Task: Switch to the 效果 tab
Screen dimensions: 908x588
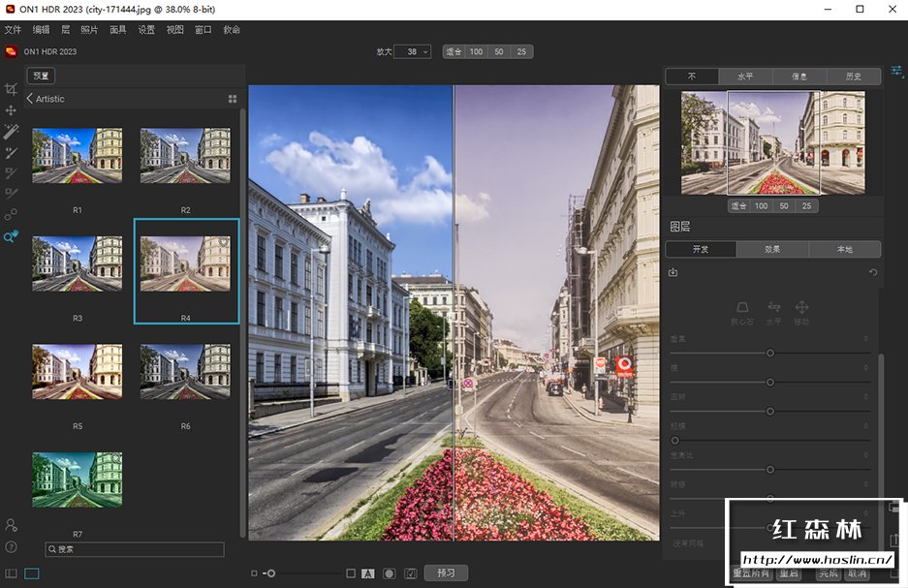Action: click(x=772, y=249)
